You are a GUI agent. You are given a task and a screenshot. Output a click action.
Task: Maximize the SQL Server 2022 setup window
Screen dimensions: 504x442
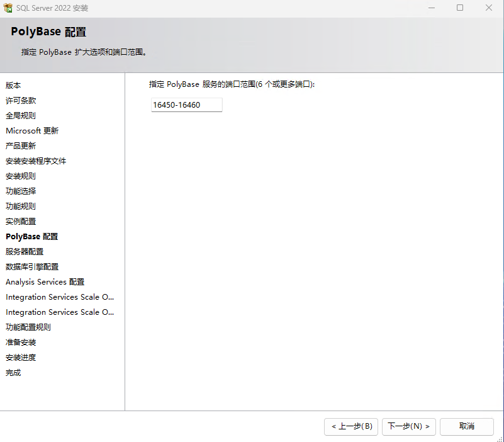tap(460, 8)
